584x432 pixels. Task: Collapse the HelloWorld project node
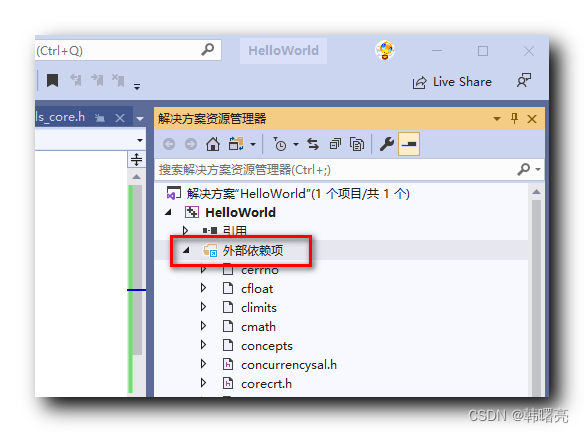(169, 212)
